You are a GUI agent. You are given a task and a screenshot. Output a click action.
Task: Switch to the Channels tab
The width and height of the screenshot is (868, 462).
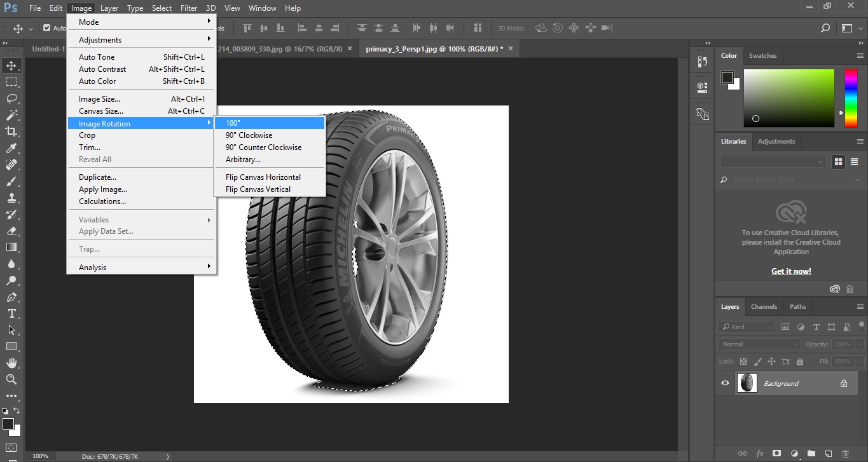tap(764, 306)
